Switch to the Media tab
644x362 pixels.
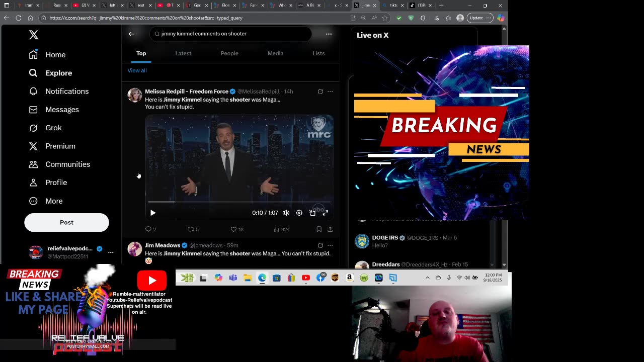tap(275, 53)
